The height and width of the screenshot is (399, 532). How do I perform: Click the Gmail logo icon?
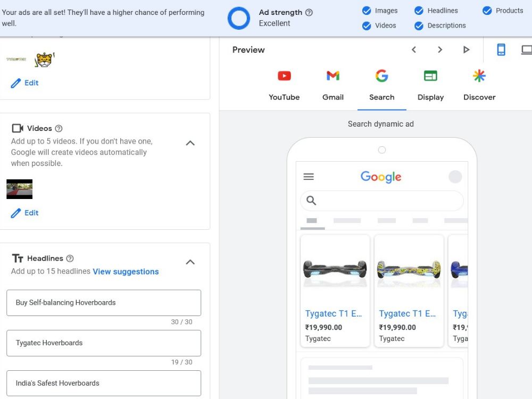click(x=333, y=76)
